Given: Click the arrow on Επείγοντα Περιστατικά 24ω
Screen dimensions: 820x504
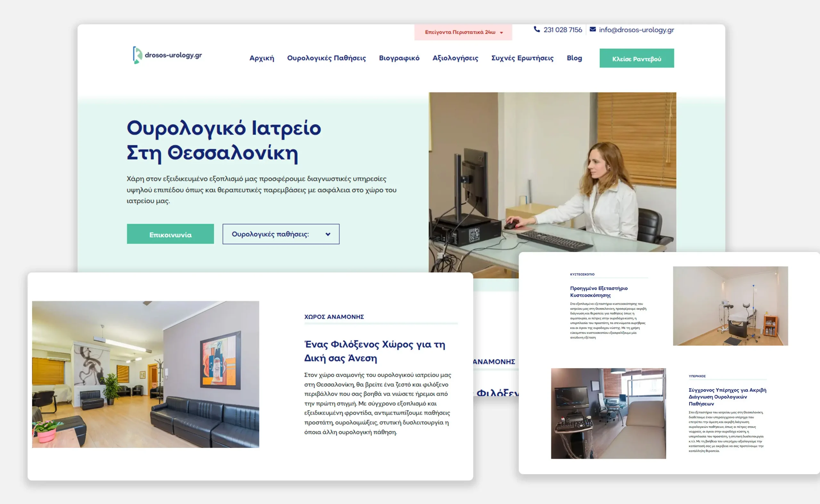Looking at the screenshot, I should coord(501,33).
